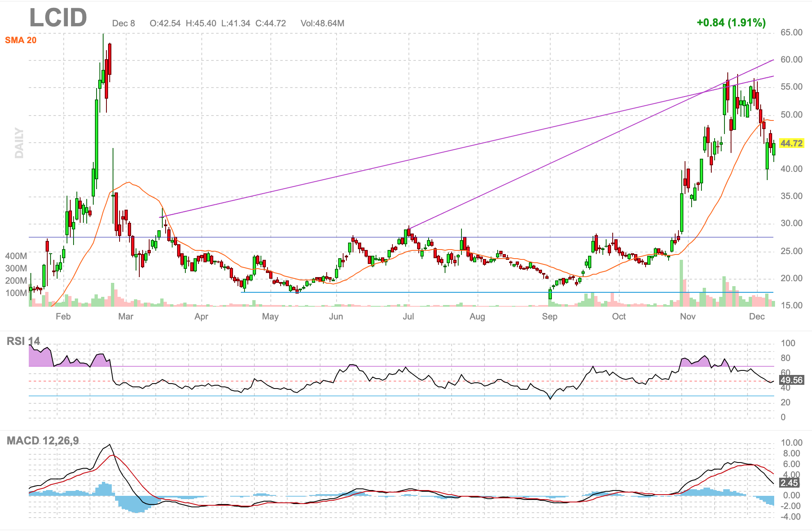Click the RSI 14 indicator label
Image resolution: width=812 pixels, height=532 pixels.
pos(23,341)
